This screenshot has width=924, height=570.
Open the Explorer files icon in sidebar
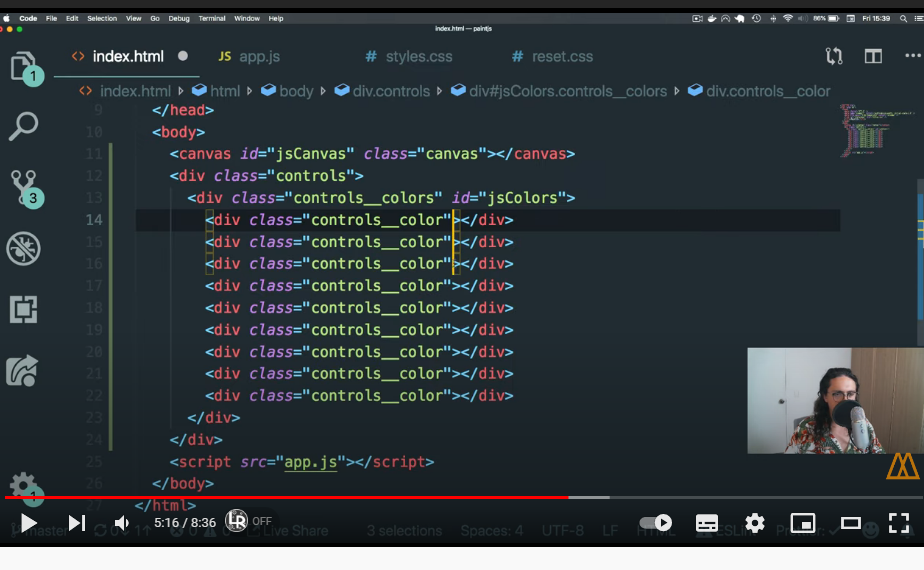pos(24,67)
